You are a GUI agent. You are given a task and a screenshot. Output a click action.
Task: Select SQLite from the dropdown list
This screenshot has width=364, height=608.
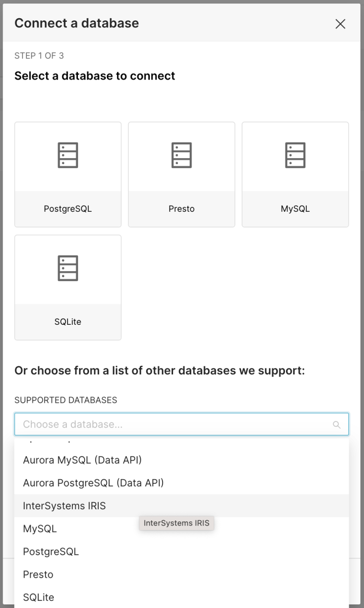[38, 597]
